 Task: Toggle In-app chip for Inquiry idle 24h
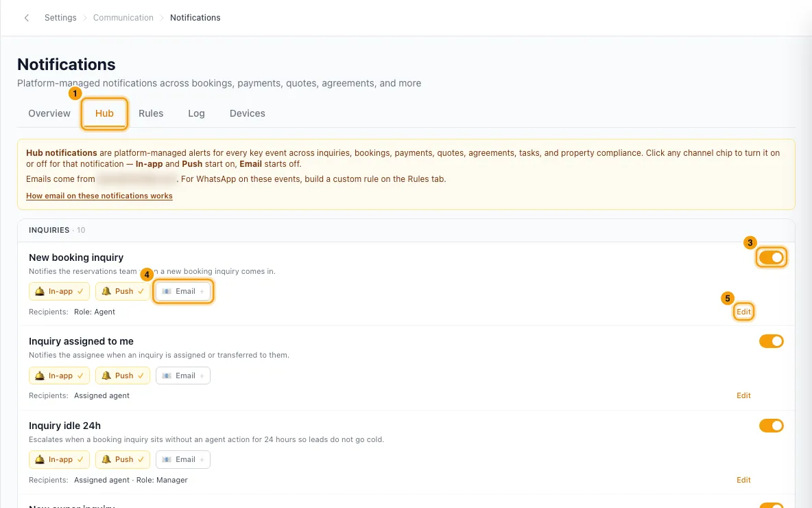(59, 460)
